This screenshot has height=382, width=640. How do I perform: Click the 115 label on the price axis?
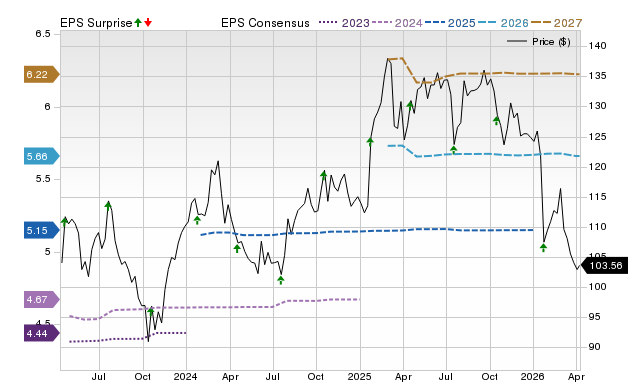[x=598, y=197]
